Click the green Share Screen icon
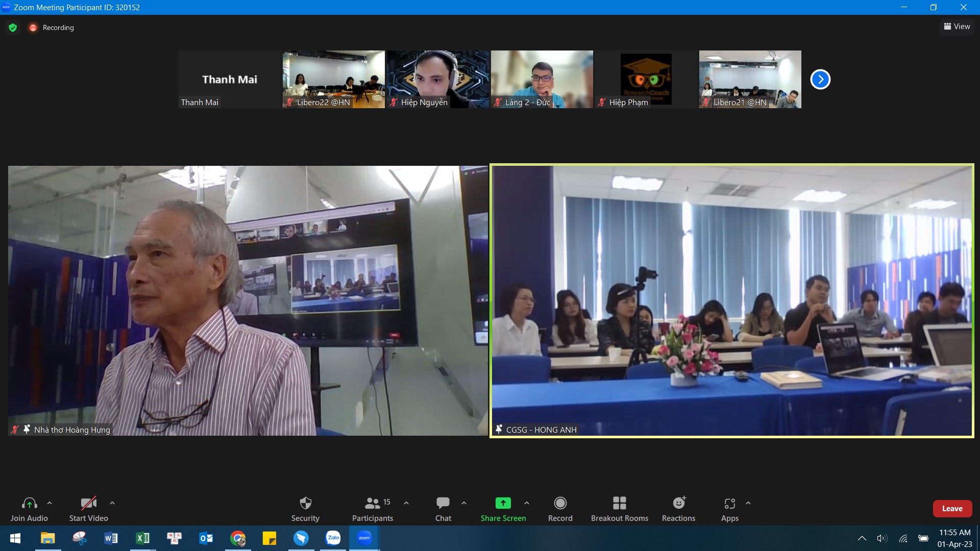 pyautogui.click(x=503, y=503)
